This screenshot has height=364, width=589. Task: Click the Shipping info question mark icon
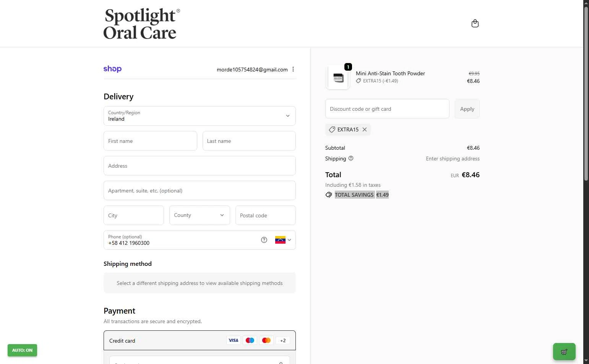pyautogui.click(x=351, y=158)
